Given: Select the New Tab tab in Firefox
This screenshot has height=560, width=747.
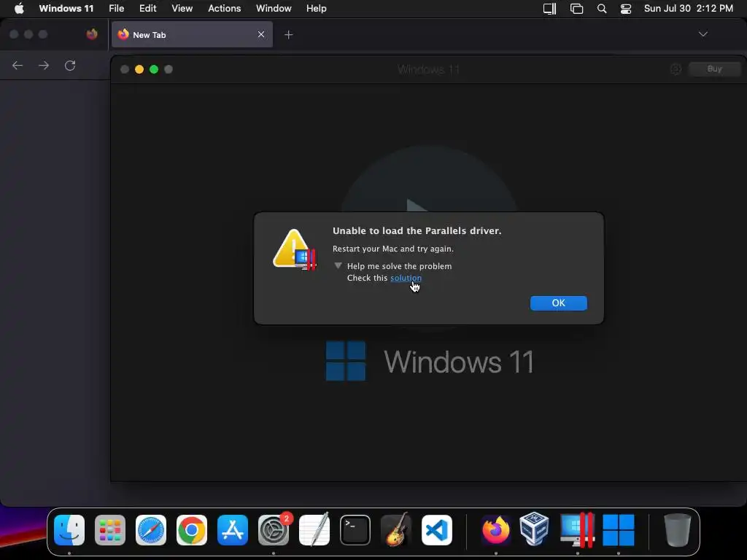Looking at the screenshot, I should [x=192, y=34].
